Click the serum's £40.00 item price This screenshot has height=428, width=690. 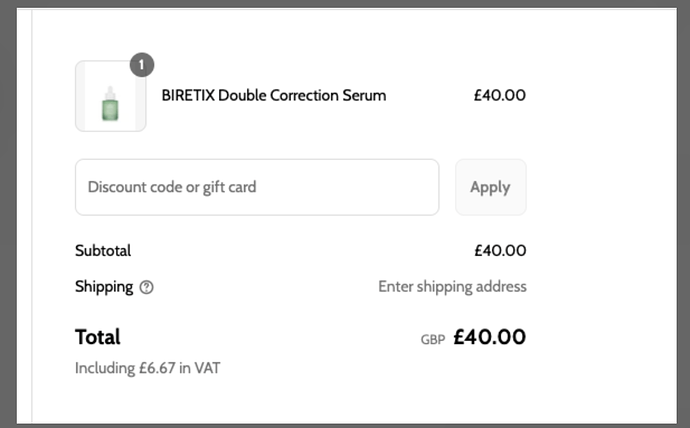tap(499, 96)
